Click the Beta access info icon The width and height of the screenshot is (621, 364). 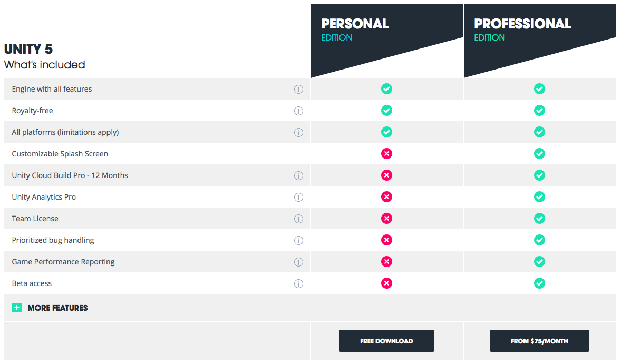point(298,284)
